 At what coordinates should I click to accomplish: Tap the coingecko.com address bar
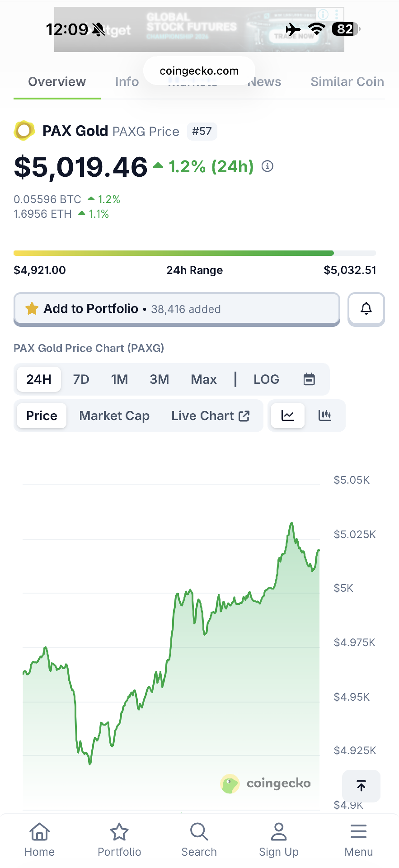[199, 71]
